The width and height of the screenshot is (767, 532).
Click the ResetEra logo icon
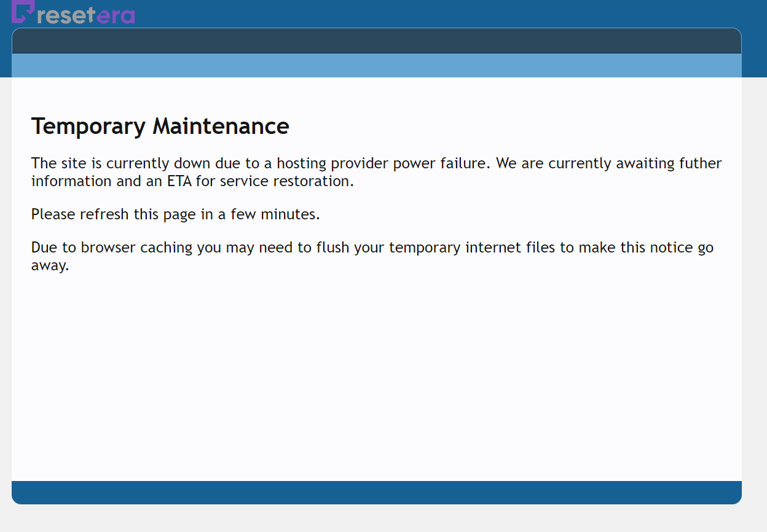[x=23, y=12]
